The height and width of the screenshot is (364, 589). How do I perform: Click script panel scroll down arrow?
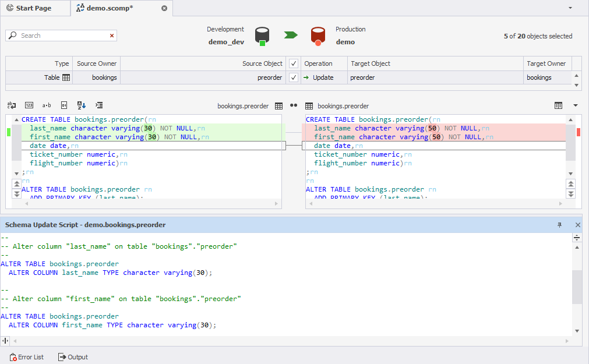pos(577,331)
